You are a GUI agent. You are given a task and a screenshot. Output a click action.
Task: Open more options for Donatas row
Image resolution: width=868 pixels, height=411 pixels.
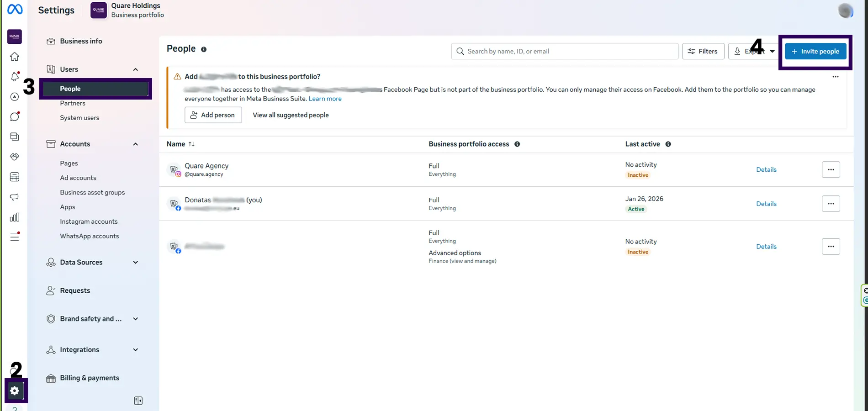point(831,204)
